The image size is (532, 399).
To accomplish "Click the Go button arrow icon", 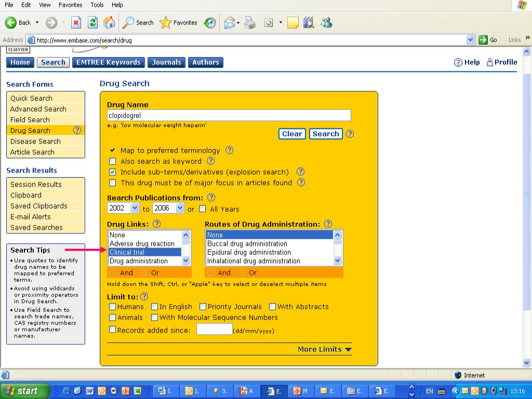I will pos(483,39).
